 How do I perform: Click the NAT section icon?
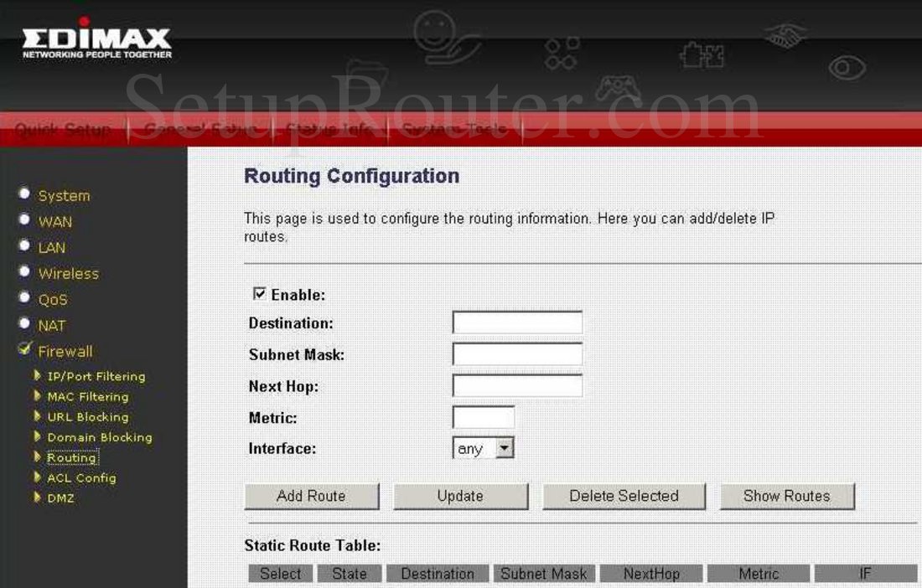[25, 322]
